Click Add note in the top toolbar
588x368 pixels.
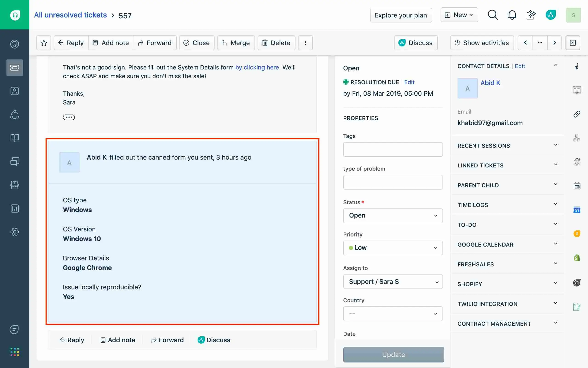pos(111,43)
